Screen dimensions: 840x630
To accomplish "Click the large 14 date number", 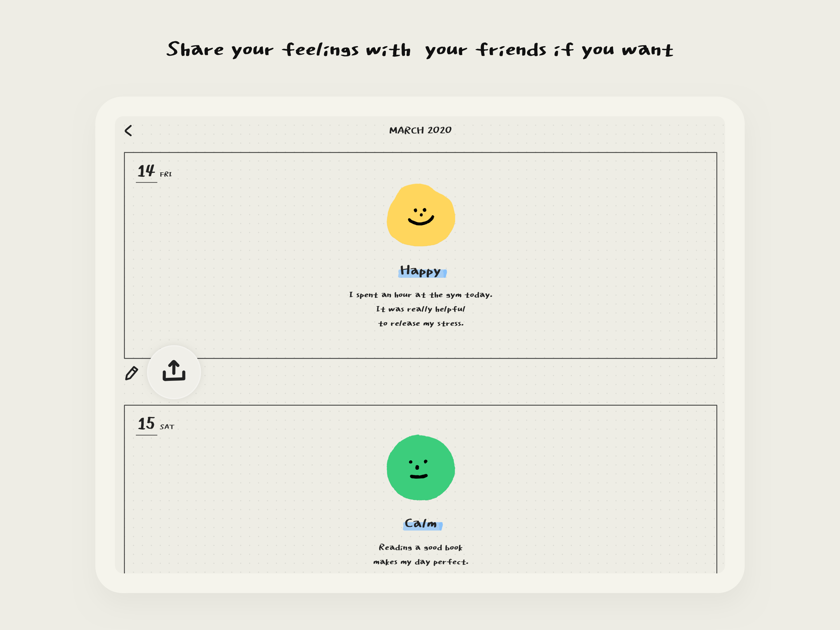I will point(146,171).
